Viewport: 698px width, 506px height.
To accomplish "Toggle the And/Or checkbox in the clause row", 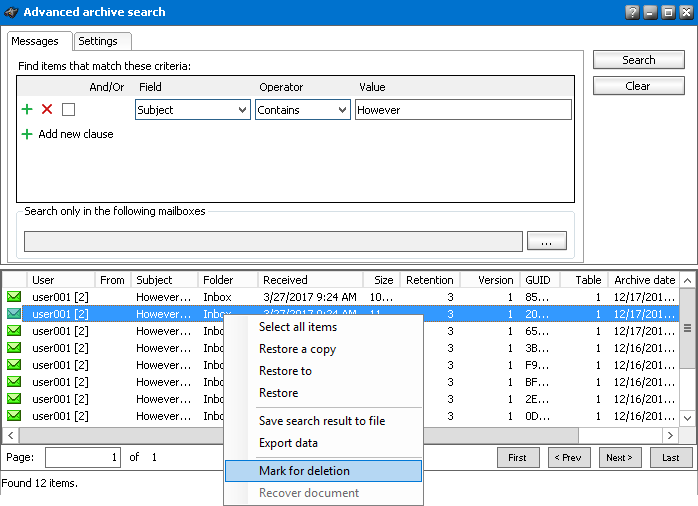I will tap(69, 109).
